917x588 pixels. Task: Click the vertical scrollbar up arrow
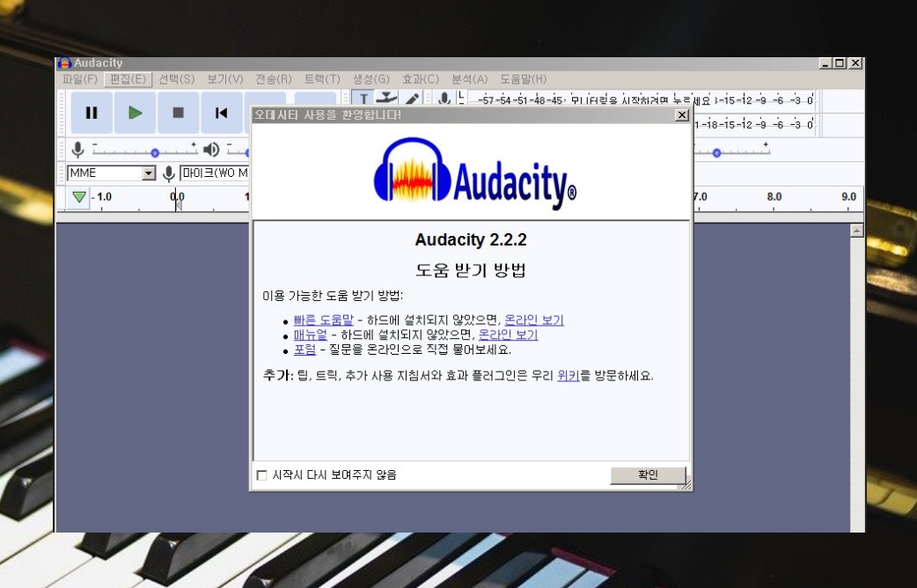[x=857, y=231]
